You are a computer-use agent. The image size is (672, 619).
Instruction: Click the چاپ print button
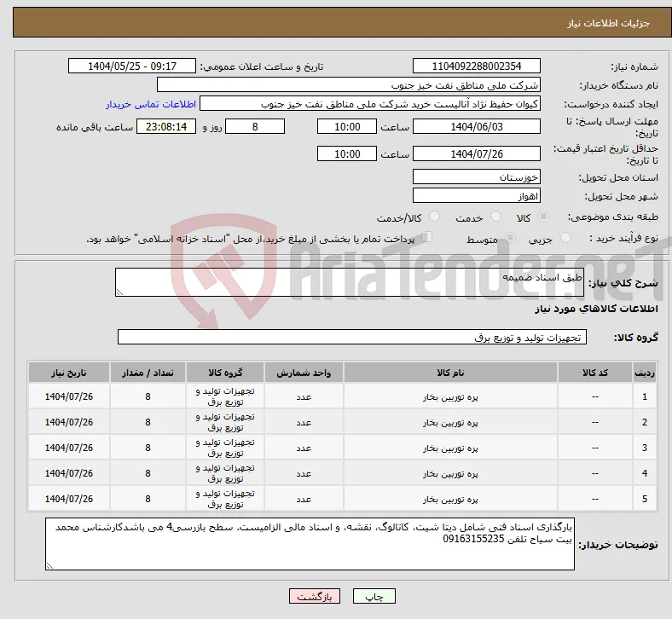pyautogui.click(x=374, y=596)
